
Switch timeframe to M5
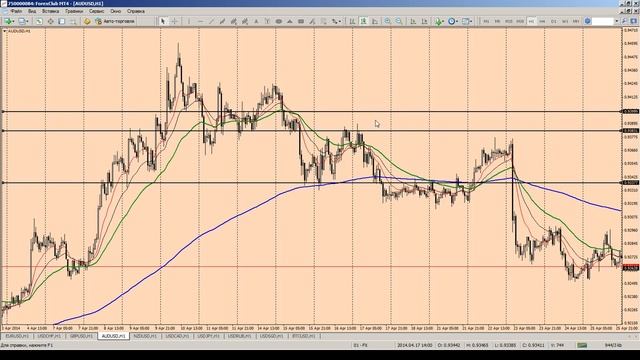497,21
